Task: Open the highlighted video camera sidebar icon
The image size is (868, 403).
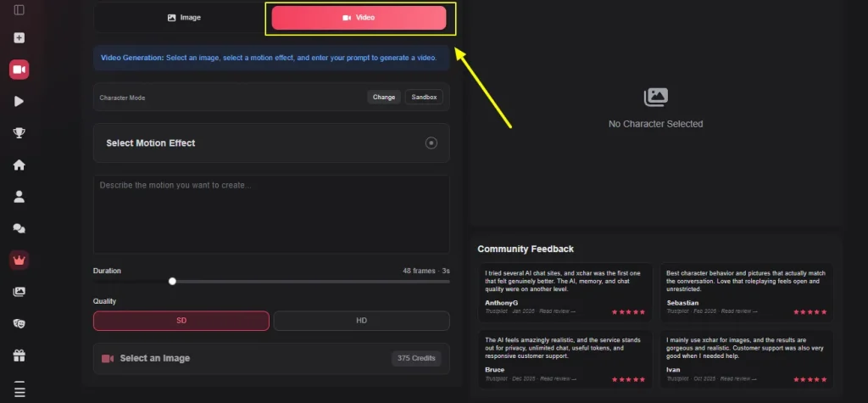Action: (19, 70)
